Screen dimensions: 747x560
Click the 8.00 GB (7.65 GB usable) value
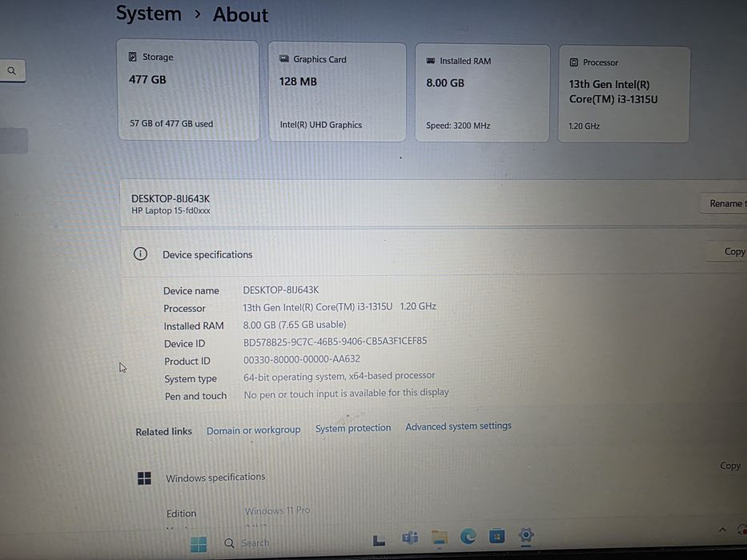pyautogui.click(x=295, y=325)
